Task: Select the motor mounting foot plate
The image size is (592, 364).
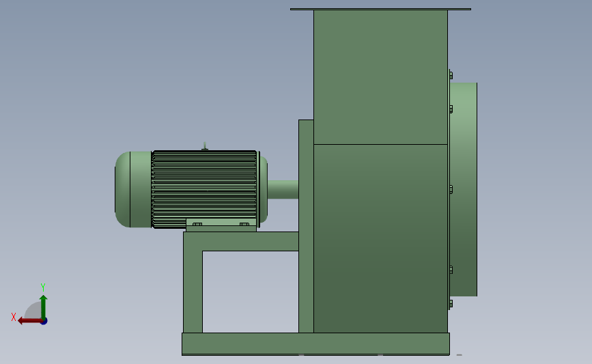Action: pyautogui.click(x=221, y=225)
